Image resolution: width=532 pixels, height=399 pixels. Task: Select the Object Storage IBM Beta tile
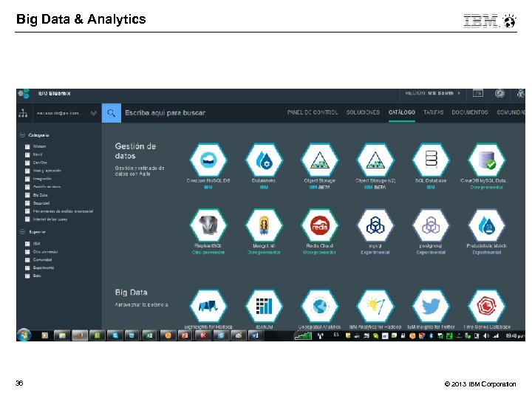[320, 160]
